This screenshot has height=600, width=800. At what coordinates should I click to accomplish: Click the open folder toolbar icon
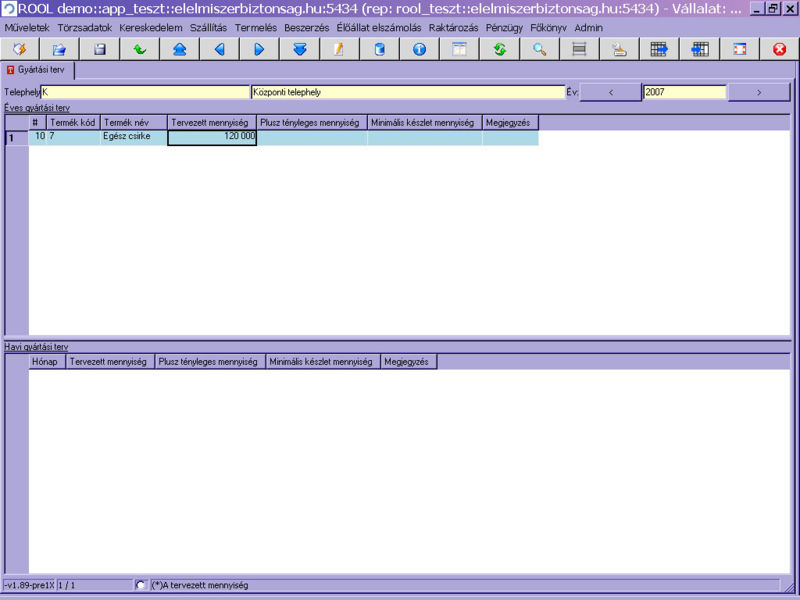(x=59, y=49)
